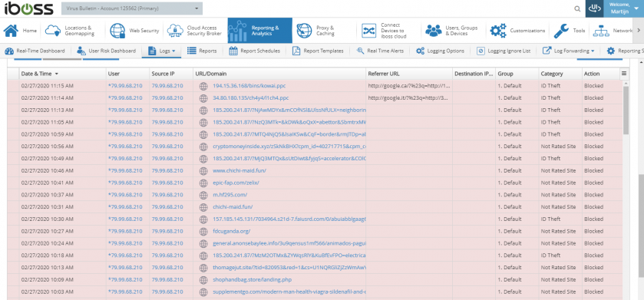Click the Reporting Settings gear icon
Image resolution: width=644 pixels, height=300 pixels.
click(x=611, y=51)
